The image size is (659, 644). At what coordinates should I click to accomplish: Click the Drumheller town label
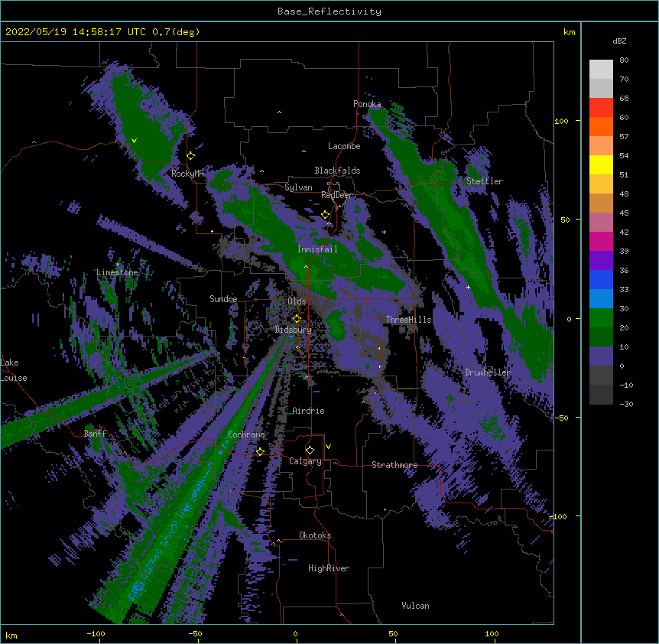[x=488, y=372]
